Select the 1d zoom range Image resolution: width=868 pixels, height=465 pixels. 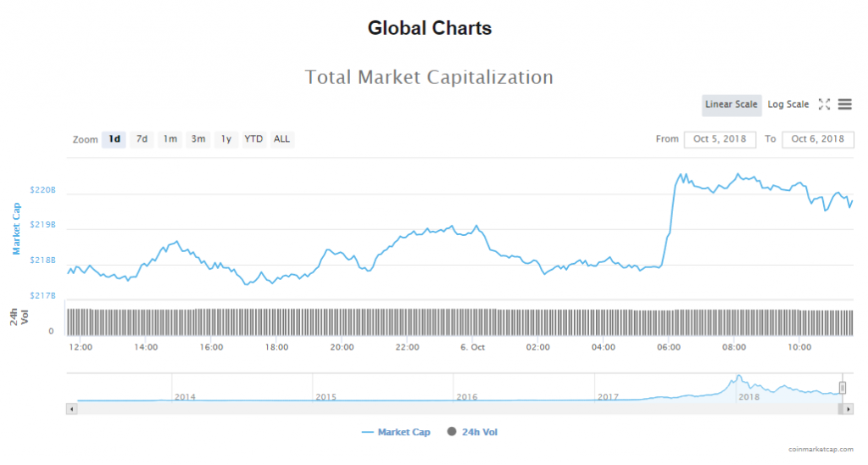(114, 139)
